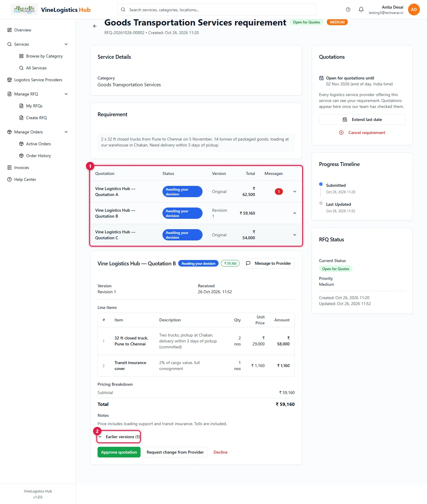Expand the Quotation A row
The width and height of the screenshot is (427, 504).
295,192
